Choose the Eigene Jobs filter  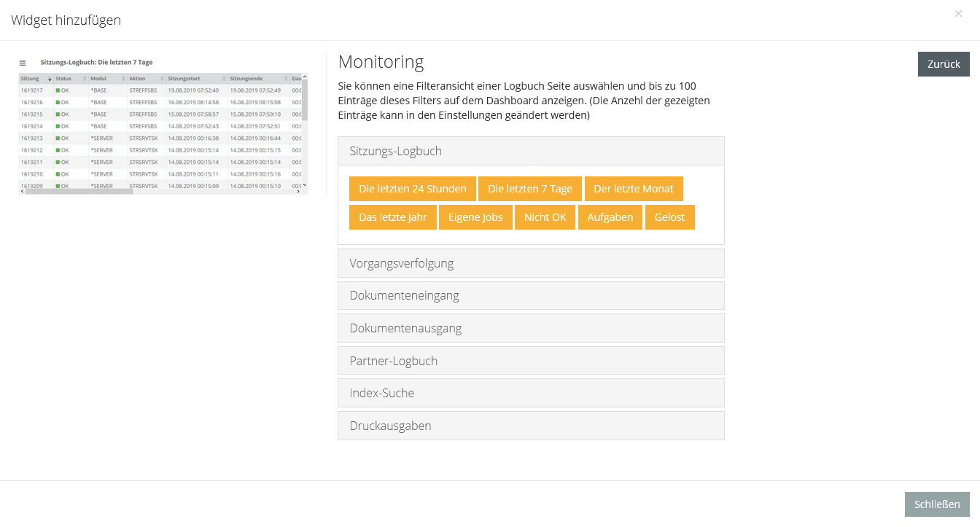click(475, 217)
